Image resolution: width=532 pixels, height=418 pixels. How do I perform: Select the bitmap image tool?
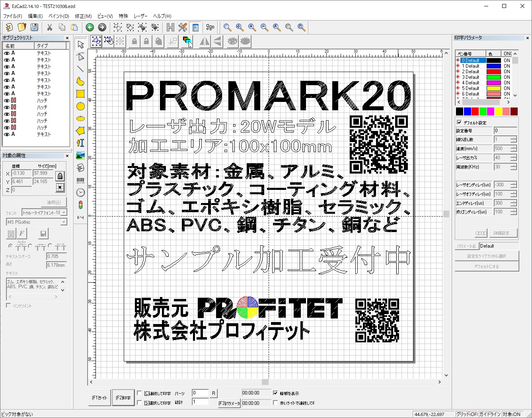tap(80, 155)
